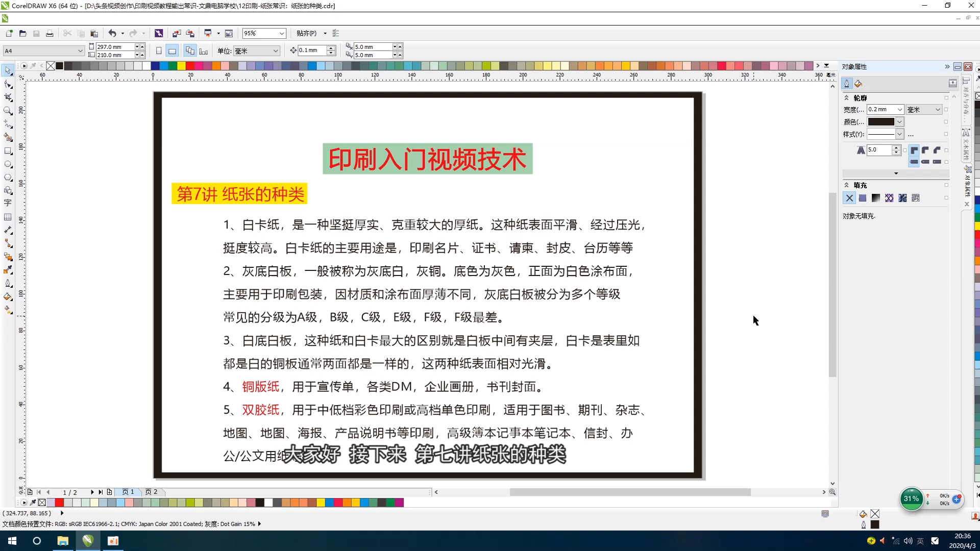980x551 pixels.
Task: Select the Freehand drawing tool
Action: point(8,124)
